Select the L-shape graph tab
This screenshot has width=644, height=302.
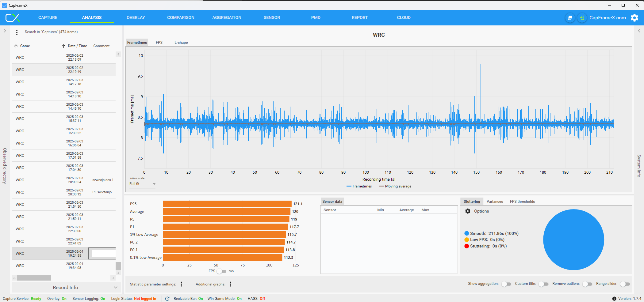[x=181, y=43]
